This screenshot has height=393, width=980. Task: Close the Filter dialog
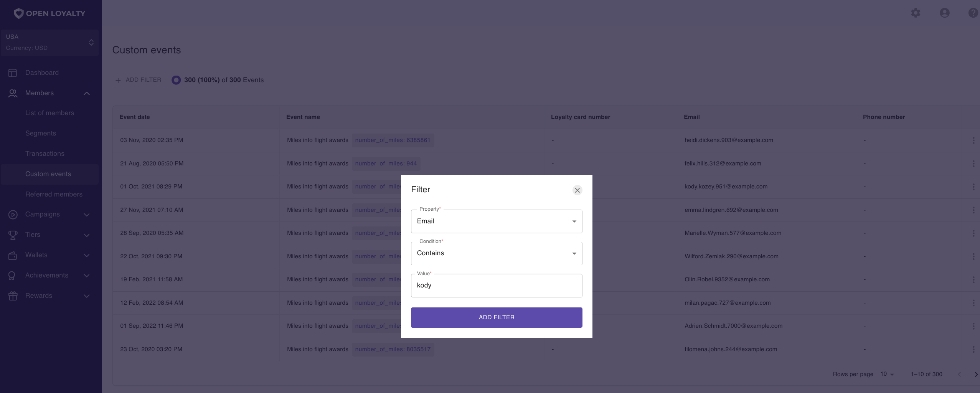(577, 190)
